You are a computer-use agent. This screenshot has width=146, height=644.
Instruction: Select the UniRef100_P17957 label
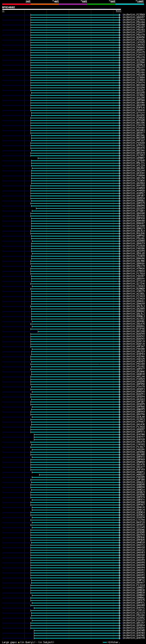(134, 156)
